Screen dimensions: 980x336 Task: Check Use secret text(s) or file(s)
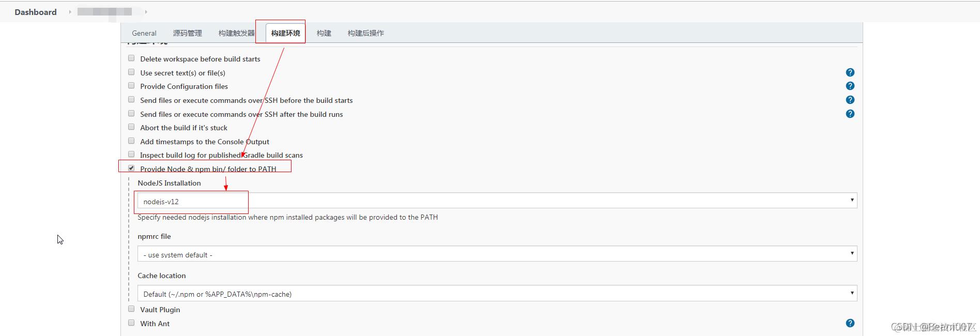coord(131,72)
